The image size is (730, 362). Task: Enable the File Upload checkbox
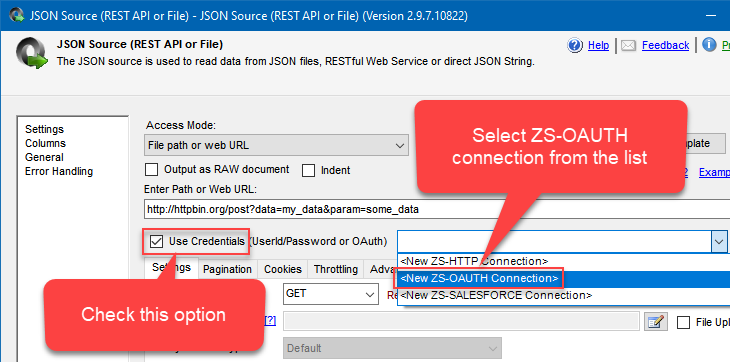point(683,322)
